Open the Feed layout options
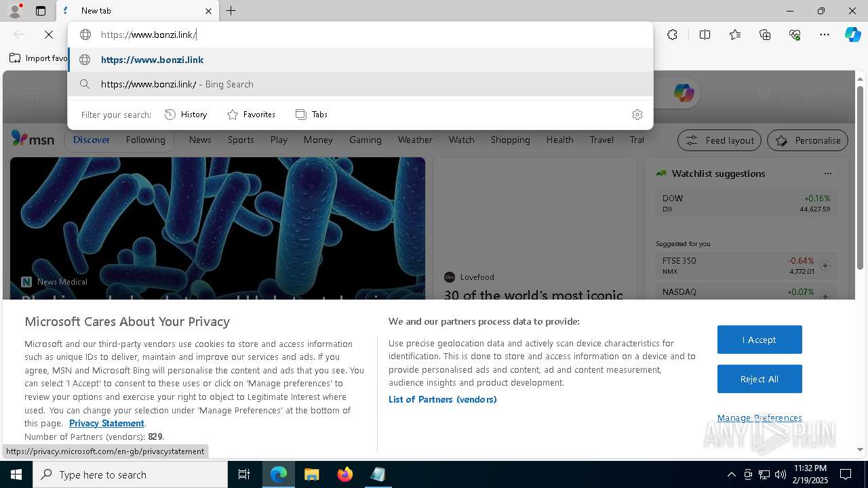This screenshot has width=868, height=488. [719, 140]
